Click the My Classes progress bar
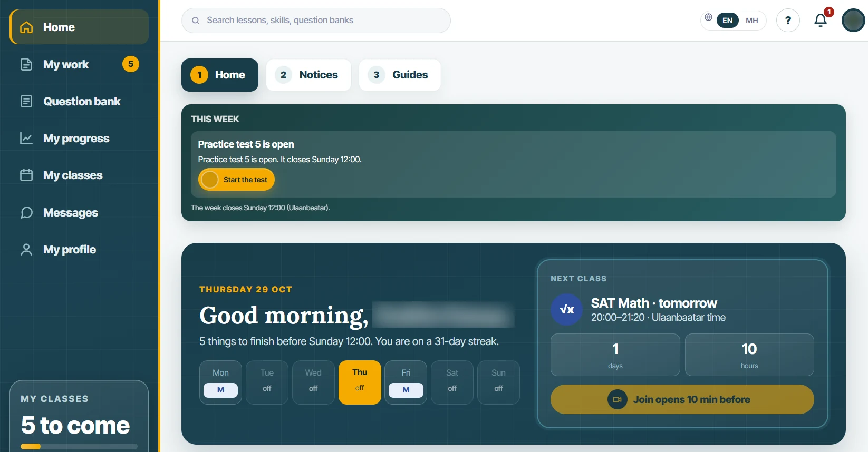The image size is (868, 452). tap(79, 447)
